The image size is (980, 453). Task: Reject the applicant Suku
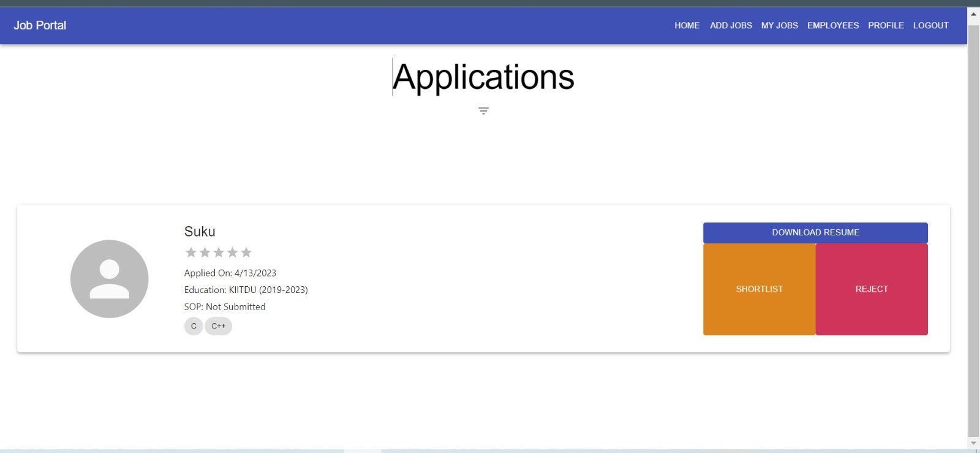(872, 289)
